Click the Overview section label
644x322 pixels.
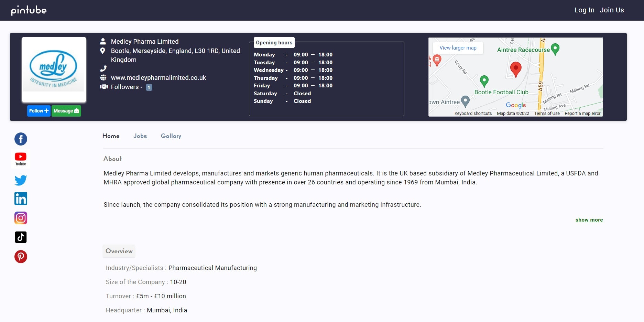pyautogui.click(x=119, y=251)
